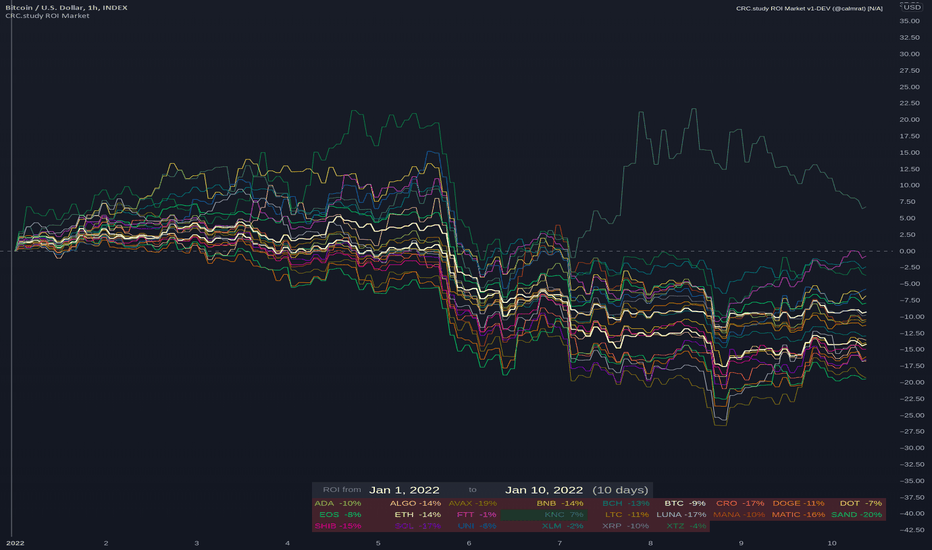Click the BNB -14% cell
Screen dimensions: 932x550
tap(559, 504)
